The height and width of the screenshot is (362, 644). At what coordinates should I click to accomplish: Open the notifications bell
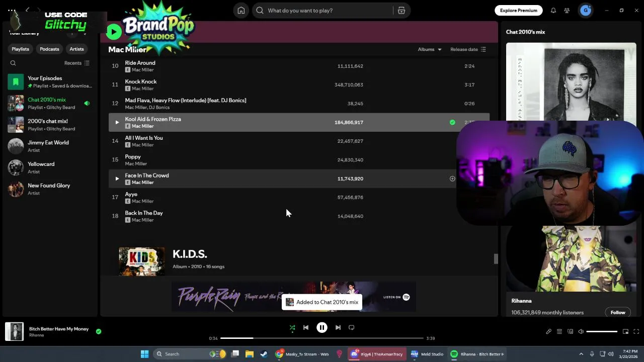(x=553, y=11)
